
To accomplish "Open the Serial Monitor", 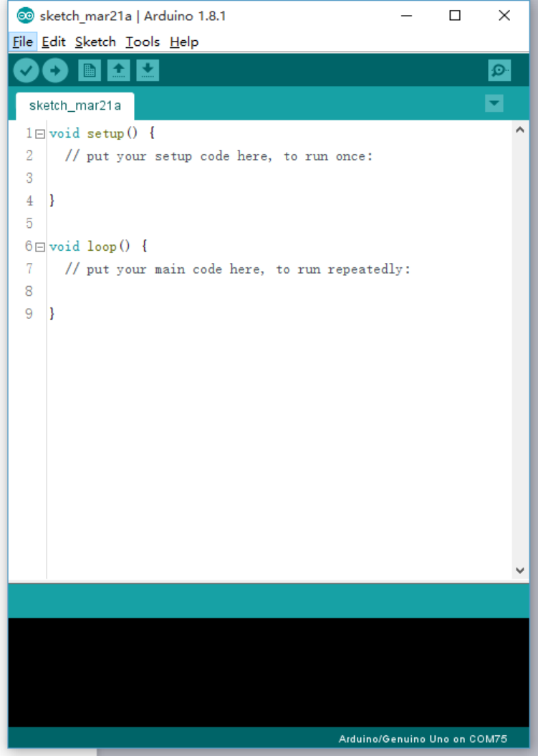I will (x=499, y=70).
